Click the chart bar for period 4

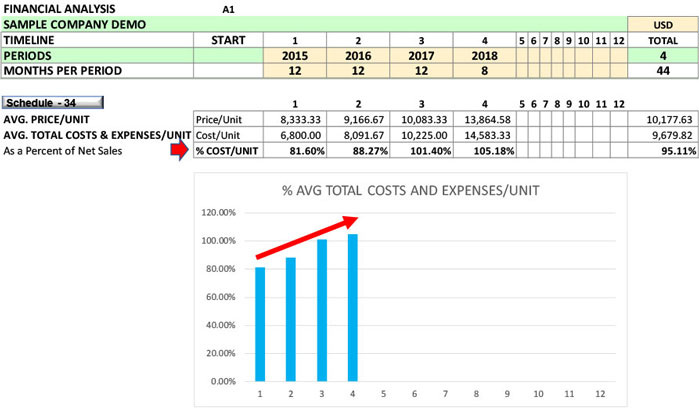pyautogui.click(x=353, y=308)
